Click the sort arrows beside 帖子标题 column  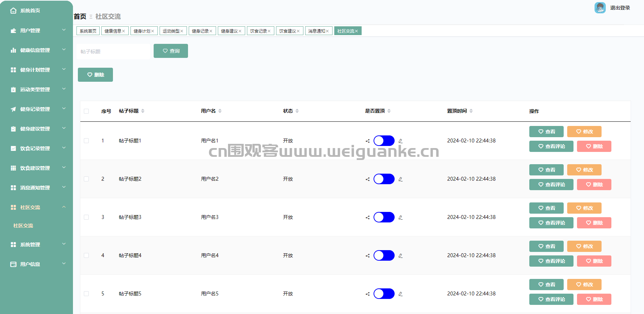[x=143, y=111]
